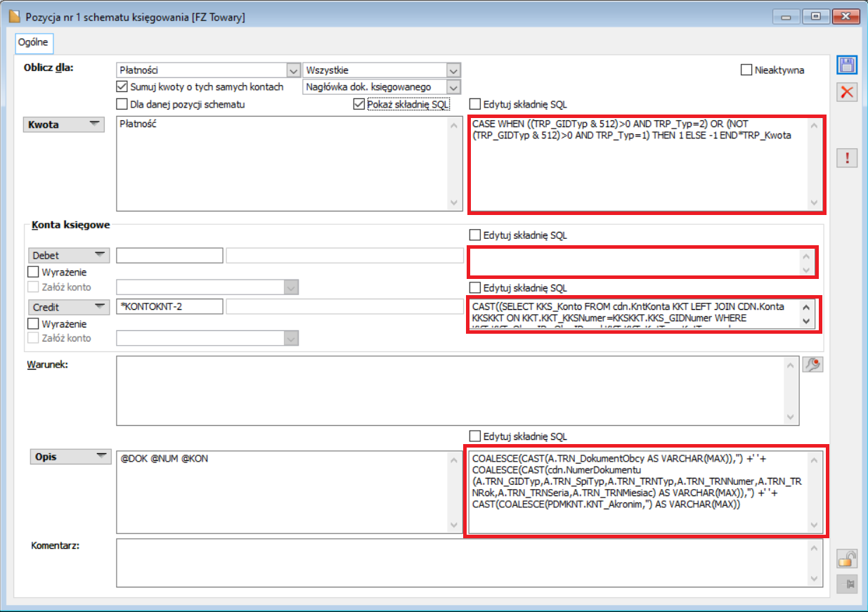
Task: Open the Płatności dropdown
Action: click(293, 70)
